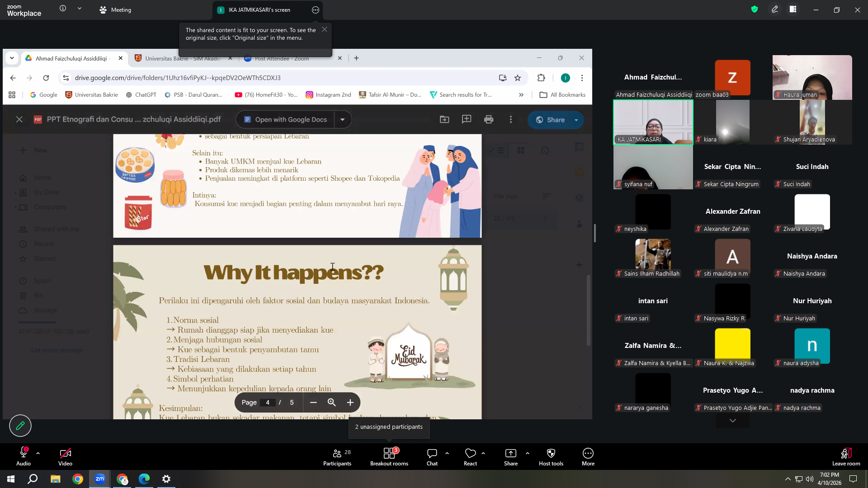This screenshot has height=488, width=868.
Task: Open React emoji menu
Action: click(x=470, y=456)
